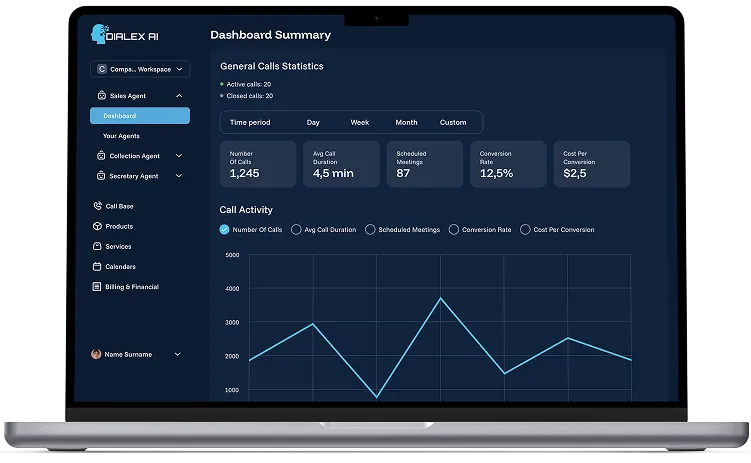This screenshot has width=751, height=463.
Task: Click the Secretary Agent robot icon
Action: (101, 176)
